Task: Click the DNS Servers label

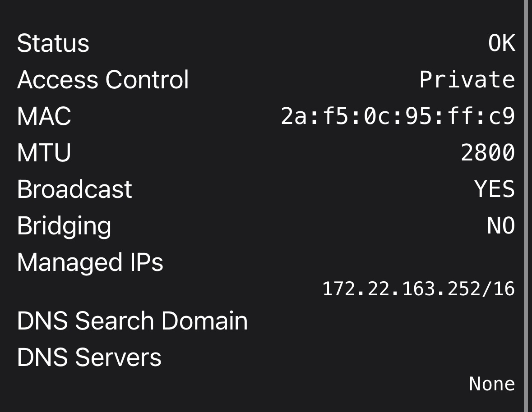Action: tap(89, 357)
